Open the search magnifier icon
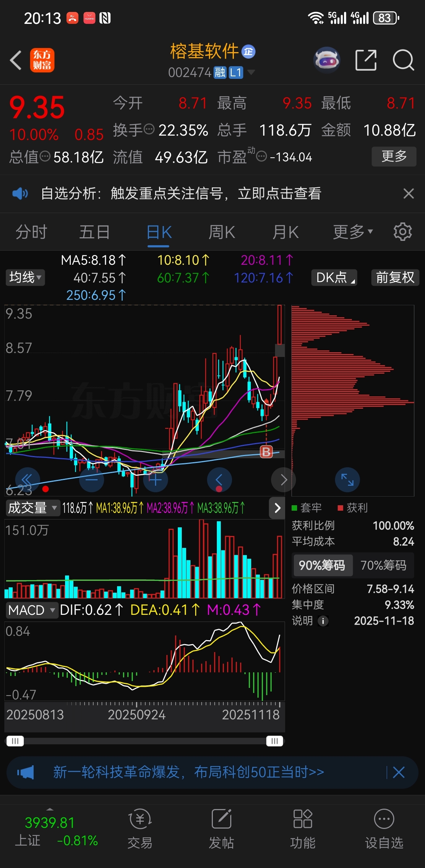Viewport: 425px width, 868px height. click(403, 60)
